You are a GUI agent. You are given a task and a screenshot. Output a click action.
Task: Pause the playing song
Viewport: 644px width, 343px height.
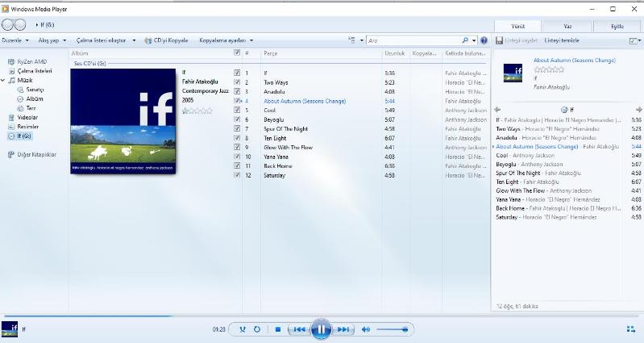point(321,329)
